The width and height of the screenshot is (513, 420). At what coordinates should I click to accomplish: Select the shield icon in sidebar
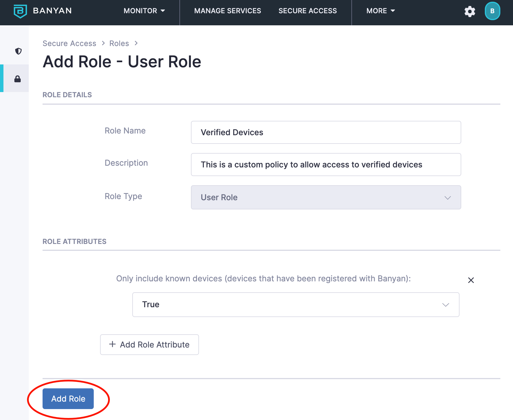pyautogui.click(x=18, y=51)
